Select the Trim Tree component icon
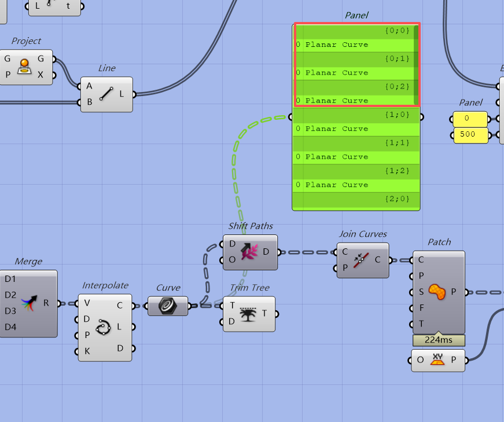Viewport: 504px width, 422px height. [249, 314]
